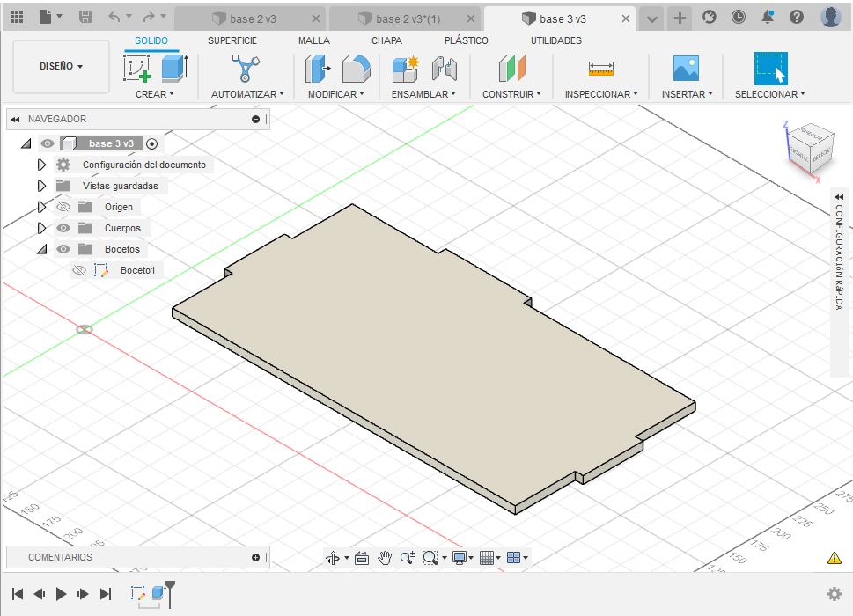Screen dimensions: 853x616
Task: Collapse the Bocetos node
Action: point(42,250)
